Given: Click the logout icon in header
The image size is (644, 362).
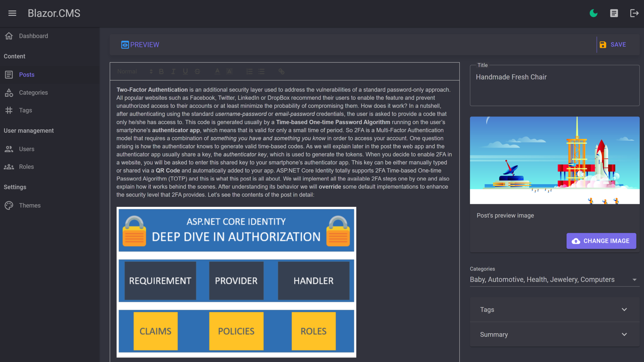Looking at the screenshot, I should (x=634, y=13).
